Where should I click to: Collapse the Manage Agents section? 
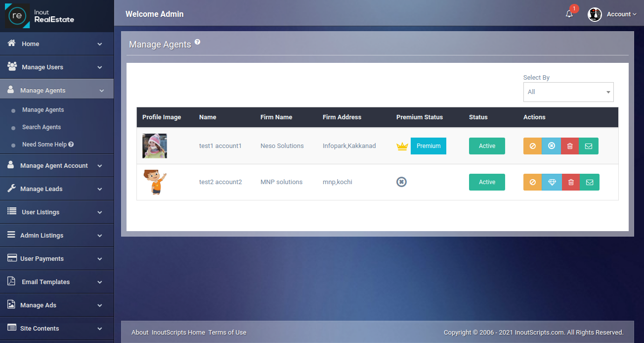click(57, 90)
